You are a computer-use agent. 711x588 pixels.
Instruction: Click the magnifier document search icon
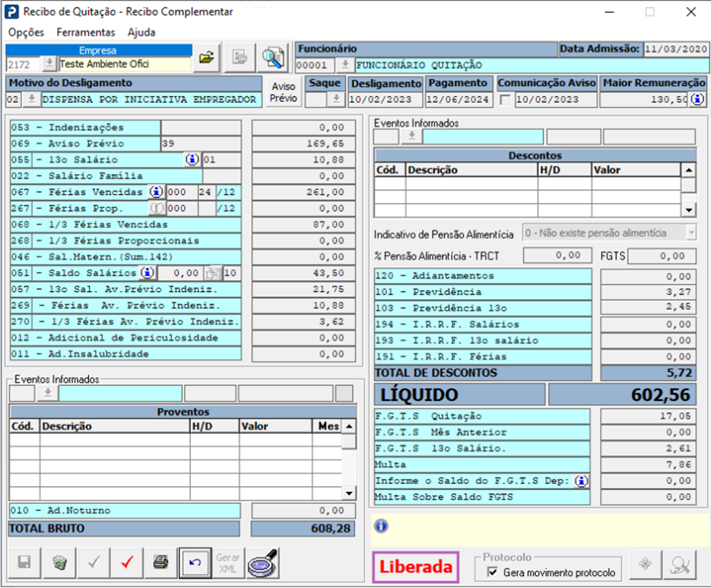point(274,57)
